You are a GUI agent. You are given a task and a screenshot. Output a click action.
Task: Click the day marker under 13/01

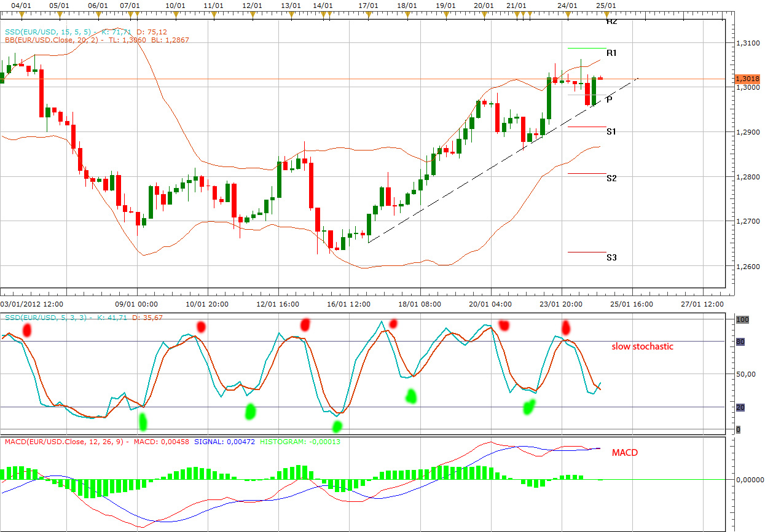[291, 13]
